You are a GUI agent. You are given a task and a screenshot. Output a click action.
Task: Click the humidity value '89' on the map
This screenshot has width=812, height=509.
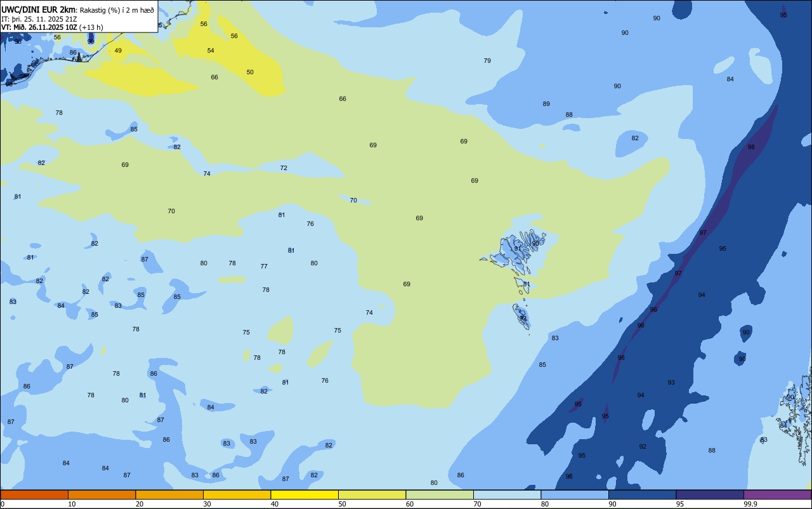[546, 104]
